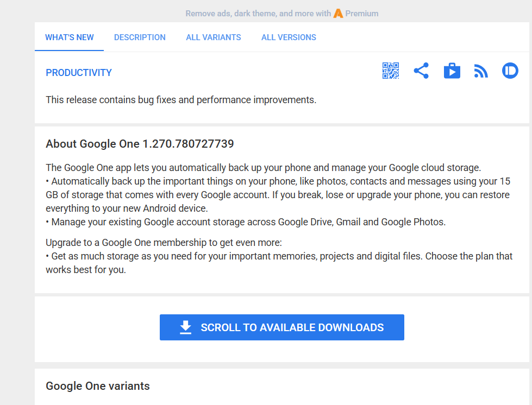Click 'Upgrade to a Google One membership' line

click(164, 243)
